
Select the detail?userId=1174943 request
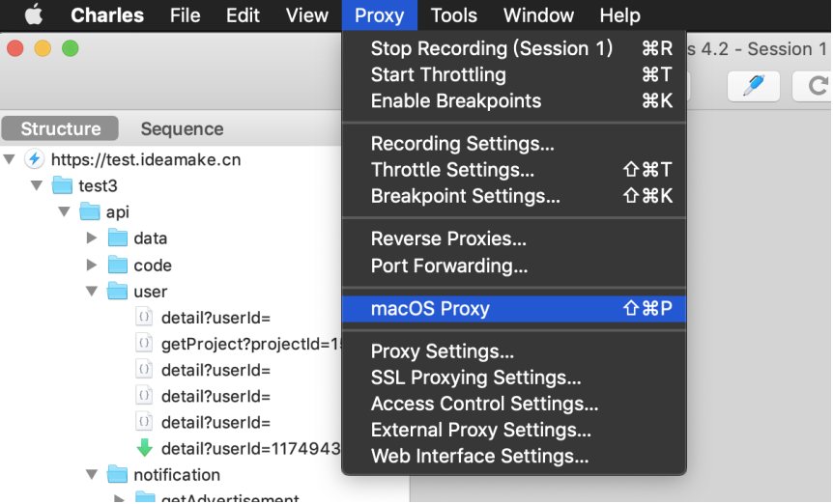(x=250, y=449)
